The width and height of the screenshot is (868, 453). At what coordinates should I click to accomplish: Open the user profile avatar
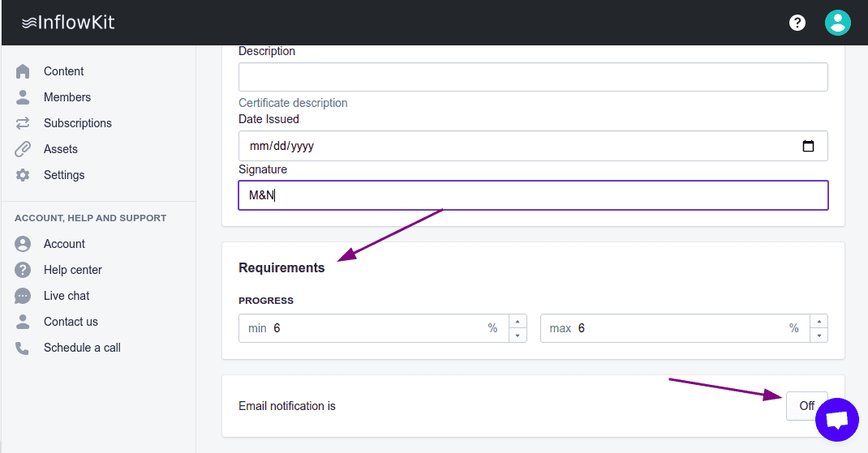tap(837, 23)
